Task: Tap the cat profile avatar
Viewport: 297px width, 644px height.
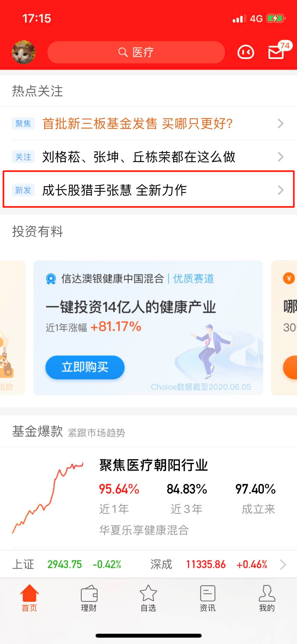Action: pyautogui.click(x=24, y=52)
